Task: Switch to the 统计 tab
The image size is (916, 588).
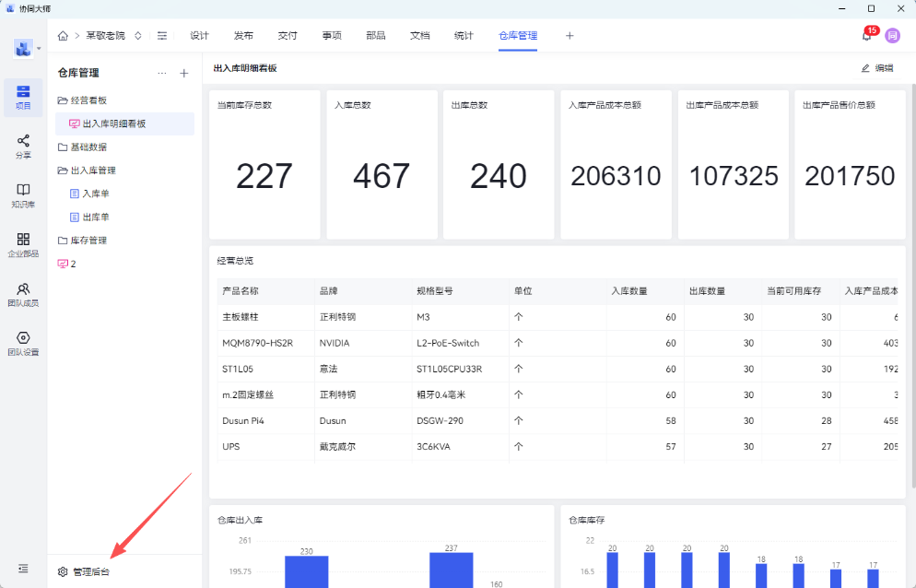Action: [464, 36]
